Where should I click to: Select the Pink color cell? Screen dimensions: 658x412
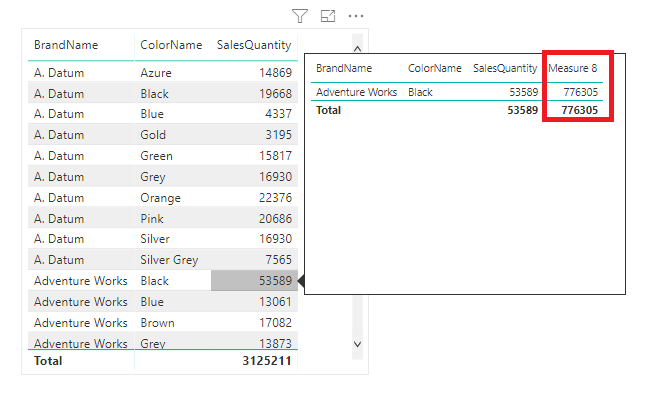(x=152, y=219)
